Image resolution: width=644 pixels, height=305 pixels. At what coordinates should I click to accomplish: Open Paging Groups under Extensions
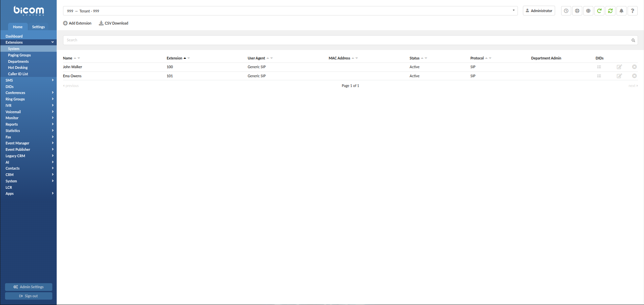[x=28, y=55]
